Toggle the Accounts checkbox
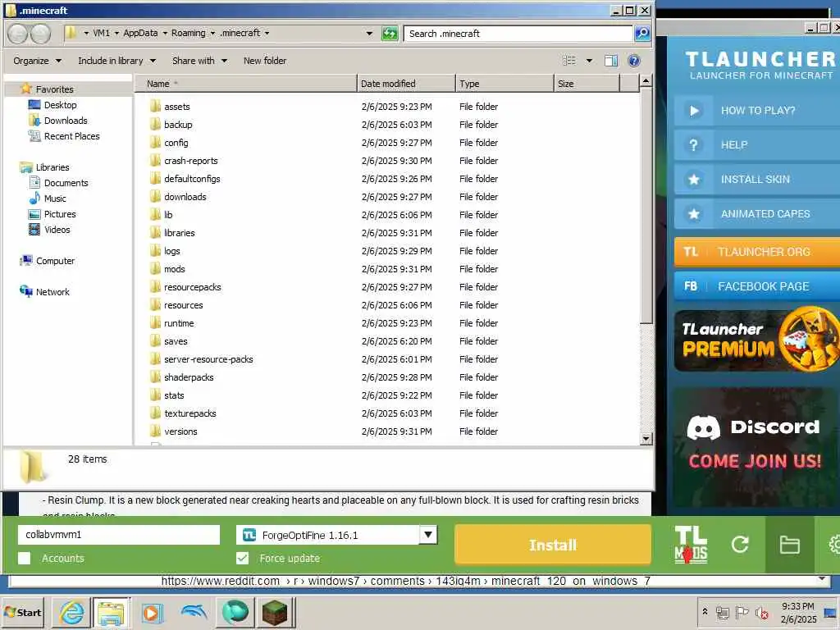The height and width of the screenshot is (630, 840). coord(24,558)
